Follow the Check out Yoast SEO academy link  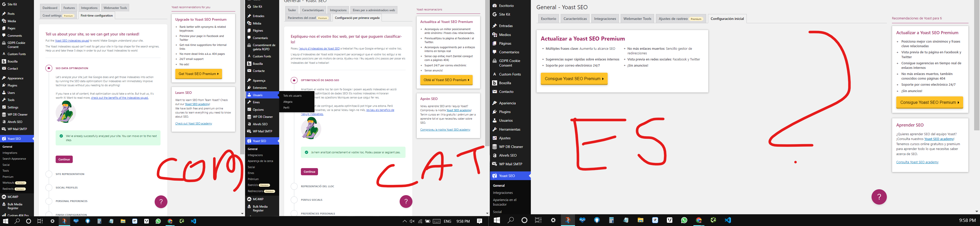pos(194,124)
